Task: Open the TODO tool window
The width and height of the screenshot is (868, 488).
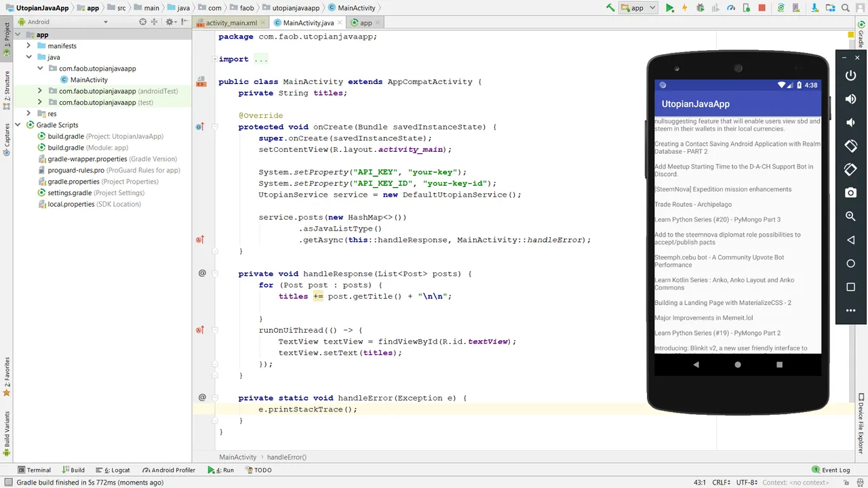Action: (258, 470)
